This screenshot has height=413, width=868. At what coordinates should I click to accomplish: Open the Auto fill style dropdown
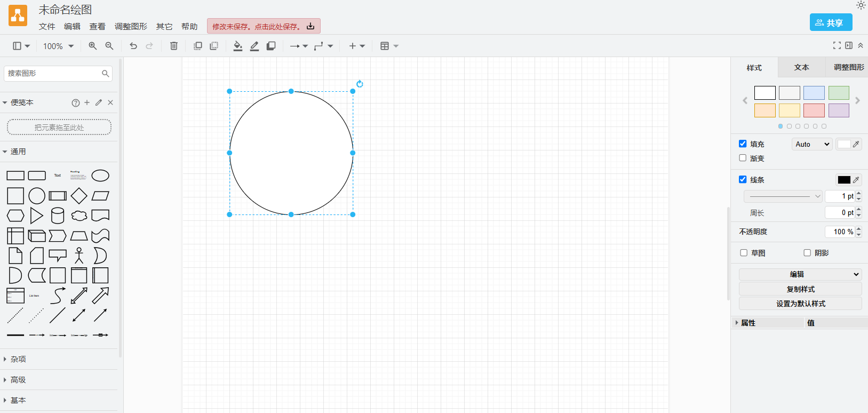[x=811, y=144]
